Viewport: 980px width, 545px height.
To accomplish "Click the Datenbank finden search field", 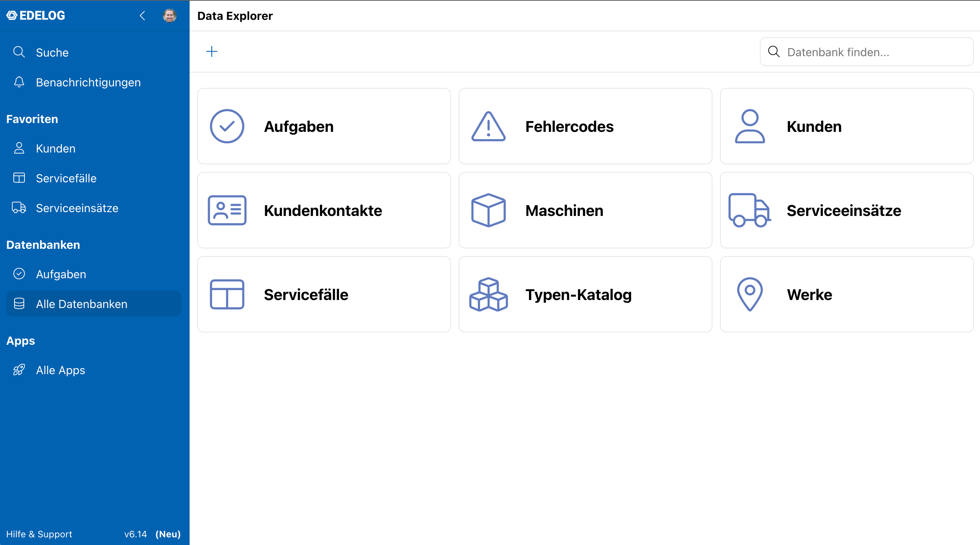I will (x=866, y=52).
